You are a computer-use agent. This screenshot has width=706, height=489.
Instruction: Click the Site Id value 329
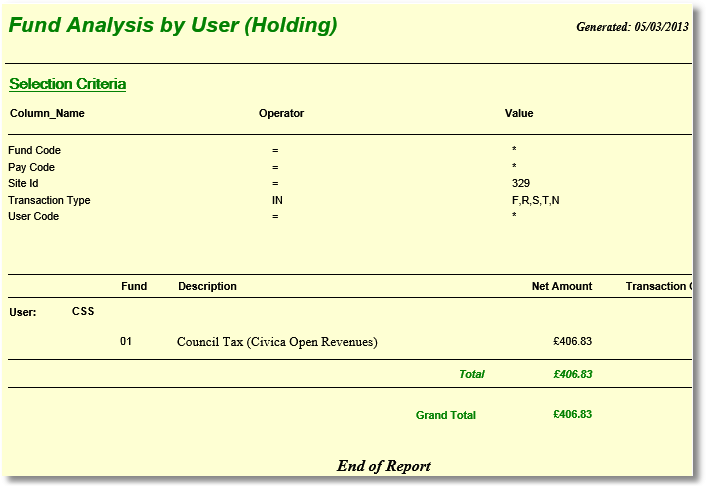coord(521,183)
